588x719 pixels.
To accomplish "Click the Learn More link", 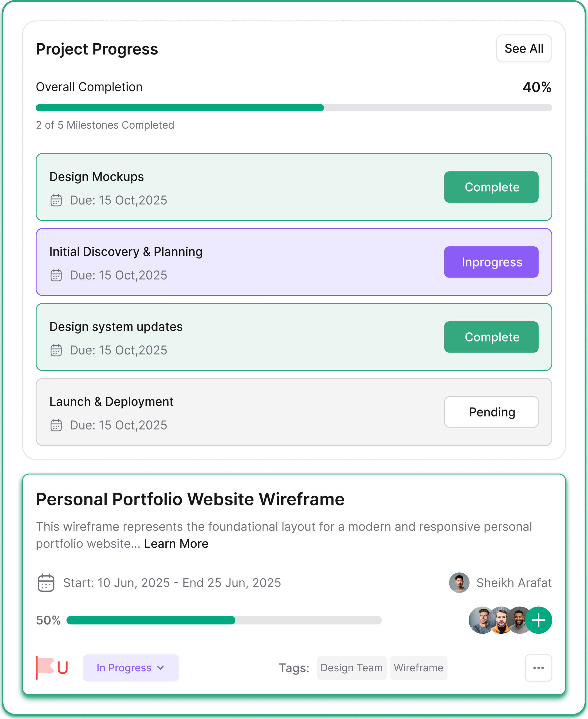I will pos(176,543).
